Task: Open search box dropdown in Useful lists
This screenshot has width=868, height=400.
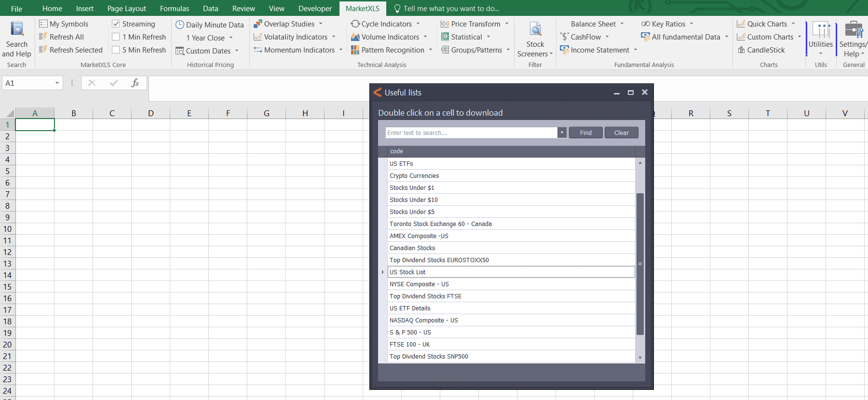Action: (x=562, y=133)
